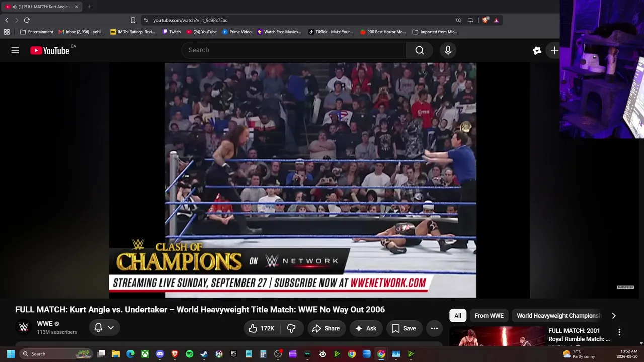The height and width of the screenshot is (362, 644).
Task: Open the Imported from Microsoft bookmarks folder
Action: (x=435, y=32)
